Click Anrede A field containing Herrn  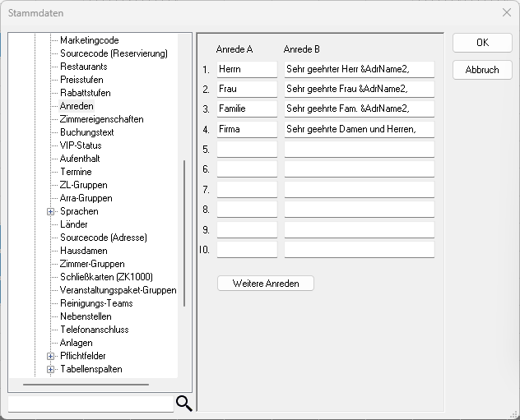[x=247, y=69]
